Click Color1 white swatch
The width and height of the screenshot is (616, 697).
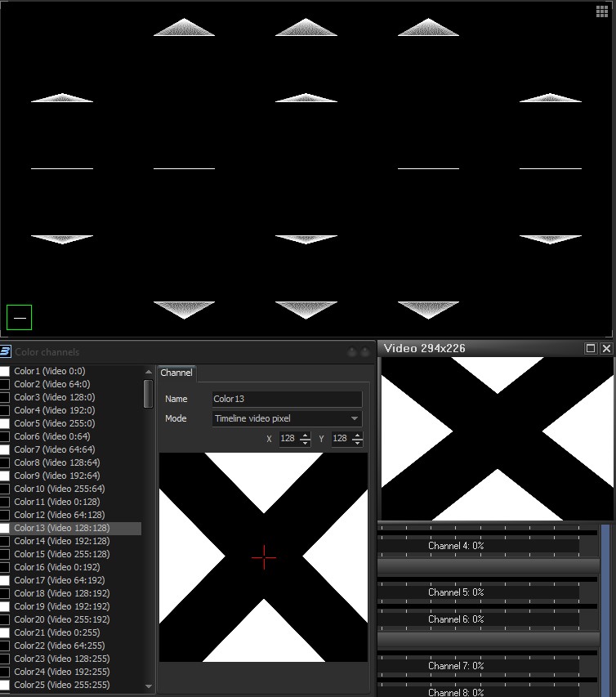point(4,371)
